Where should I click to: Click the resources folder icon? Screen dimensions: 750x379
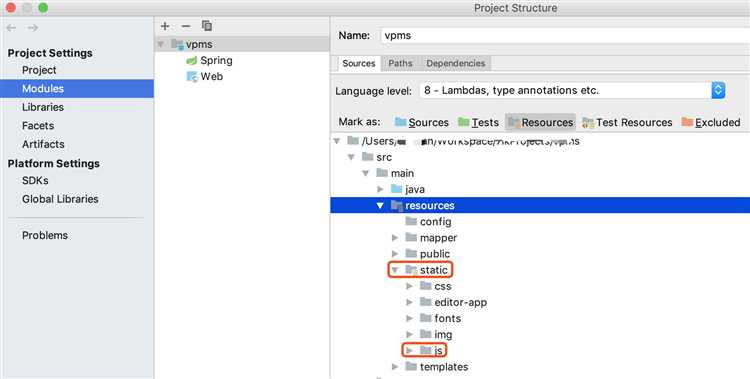pos(397,205)
